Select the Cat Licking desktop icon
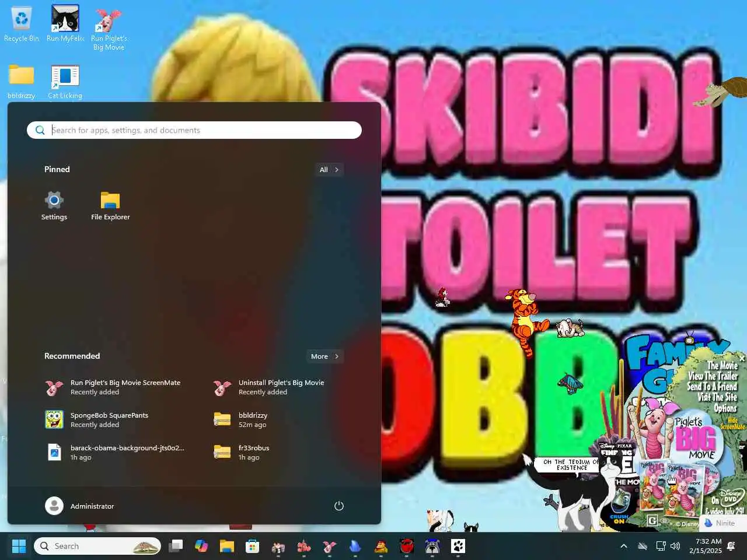The image size is (747, 560). [x=65, y=81]
